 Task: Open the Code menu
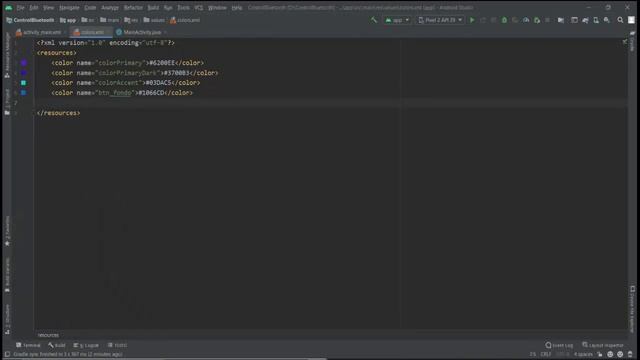point(90,8)
